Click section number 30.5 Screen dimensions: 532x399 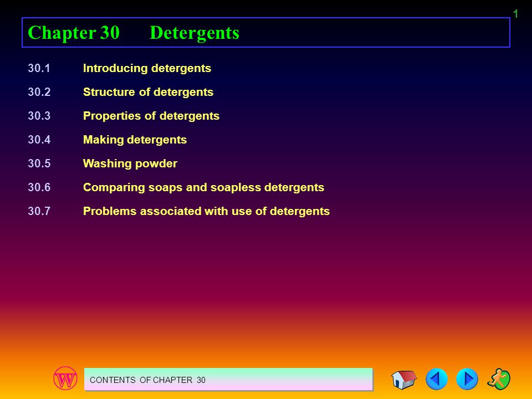(39, 163)
